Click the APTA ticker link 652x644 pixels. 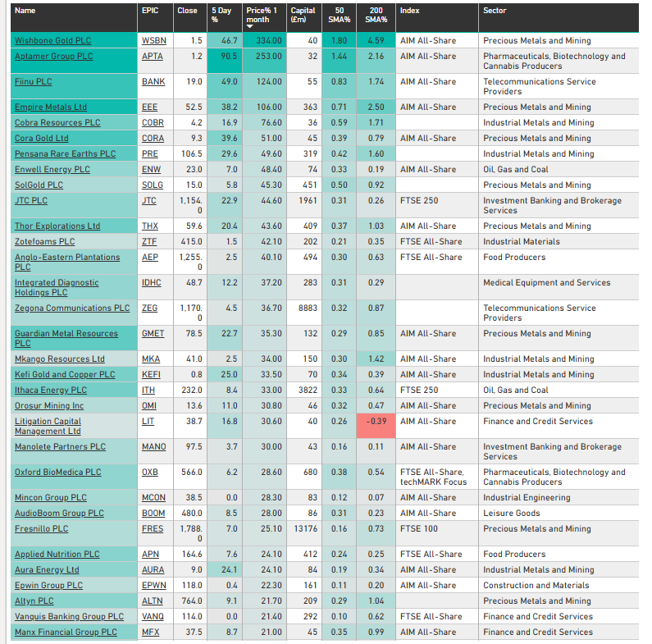(x=153, y=56)
